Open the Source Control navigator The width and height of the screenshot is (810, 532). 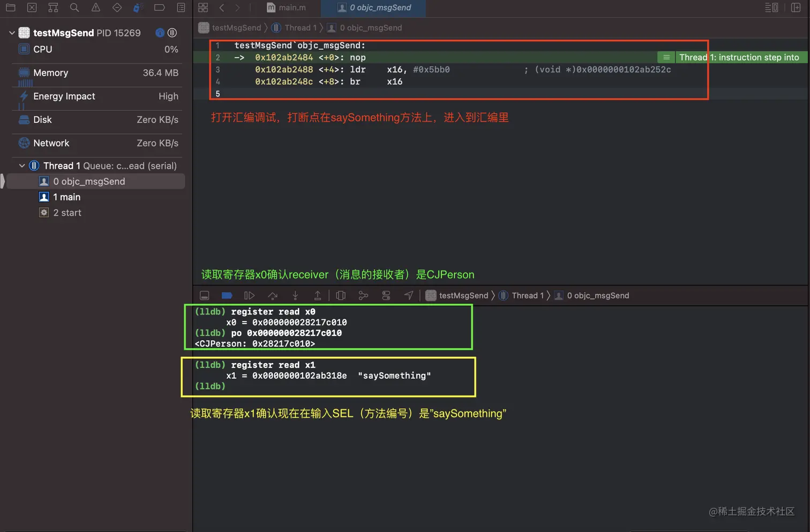pos(32,8)
